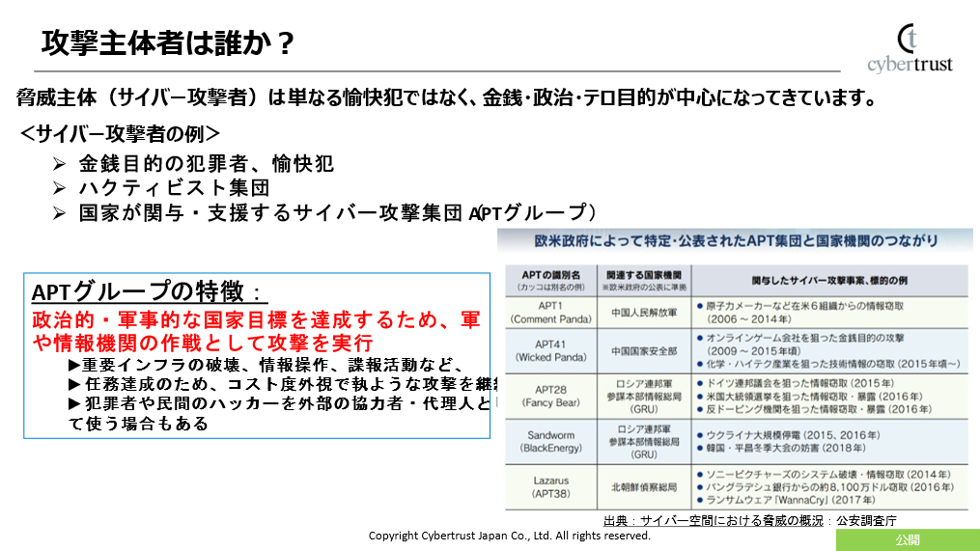Click the arrow bullet beside ハクティビスト集団
This screenshot has height=551, width=980.
point(59,188)
